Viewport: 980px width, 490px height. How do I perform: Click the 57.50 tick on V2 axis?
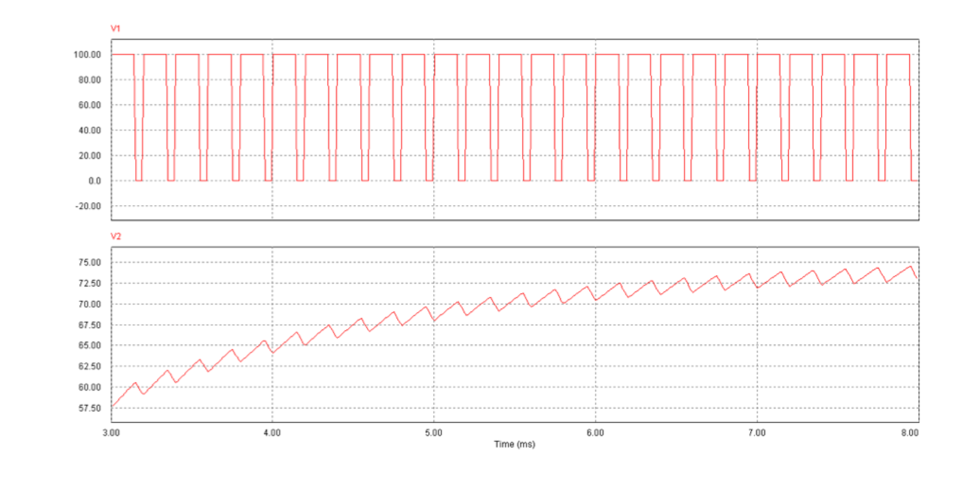pos(89,408)
